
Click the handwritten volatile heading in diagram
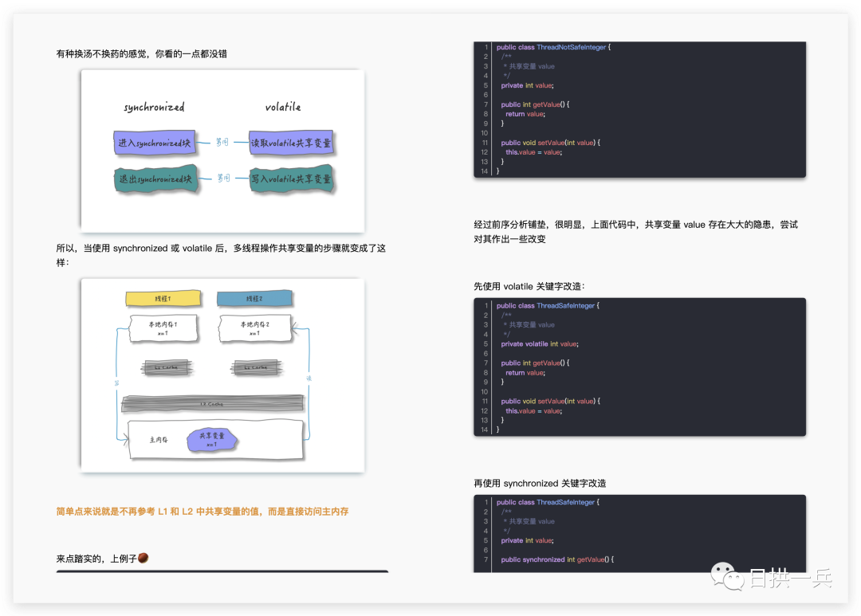[x=283, y=107]
